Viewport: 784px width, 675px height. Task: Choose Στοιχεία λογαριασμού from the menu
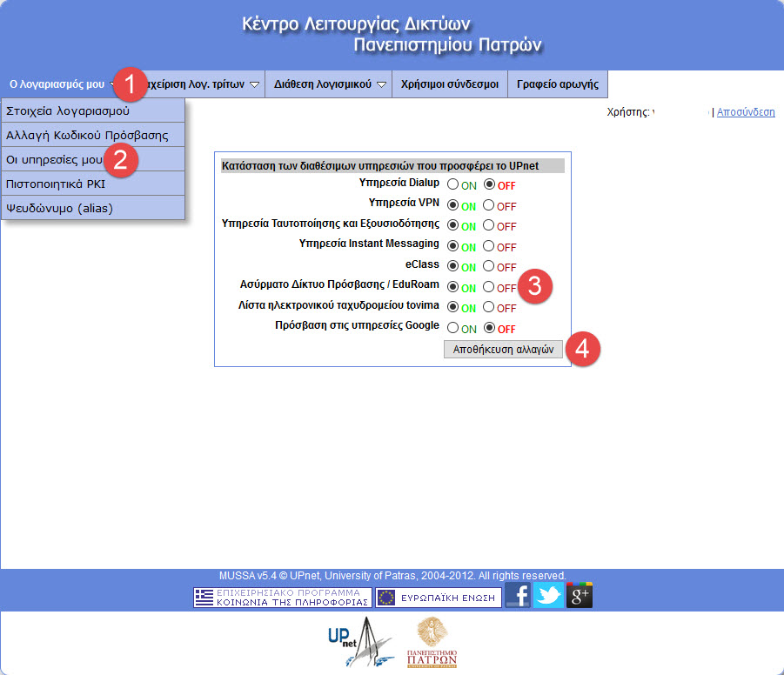point(93,110)
